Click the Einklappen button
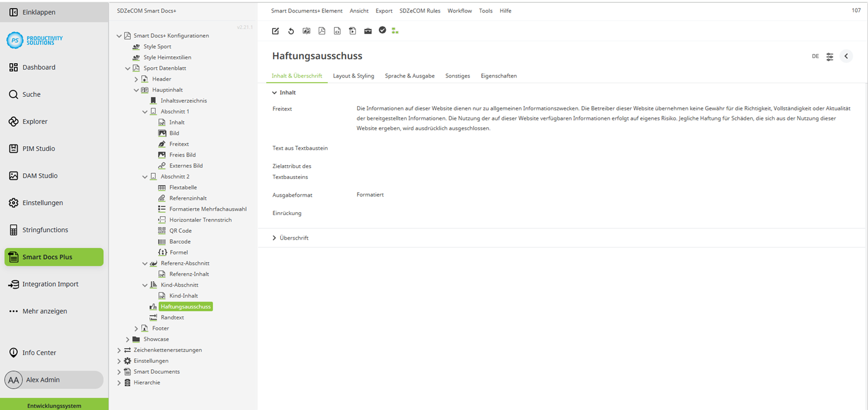Viewport: 868px width, 410px height. coord(34,11)
